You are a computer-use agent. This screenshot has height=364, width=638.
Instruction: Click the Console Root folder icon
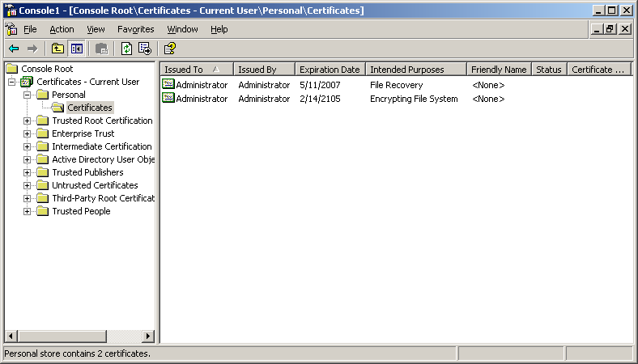(x=12, y=69)
